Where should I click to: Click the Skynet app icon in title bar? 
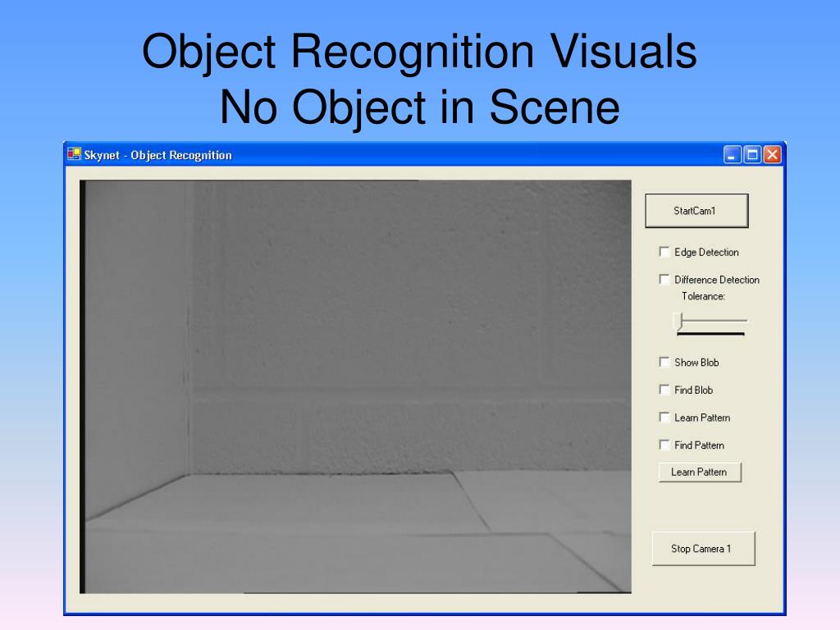point(75,154)
